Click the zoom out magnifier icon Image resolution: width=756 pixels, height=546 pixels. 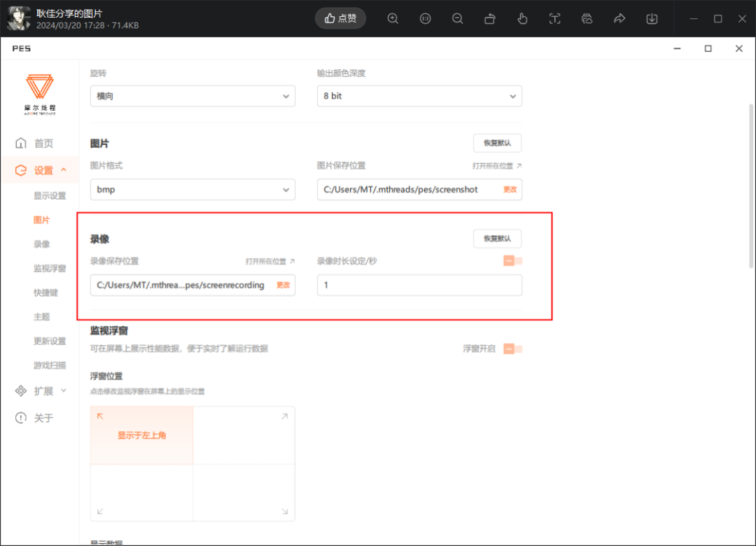[x=458, y=19]
